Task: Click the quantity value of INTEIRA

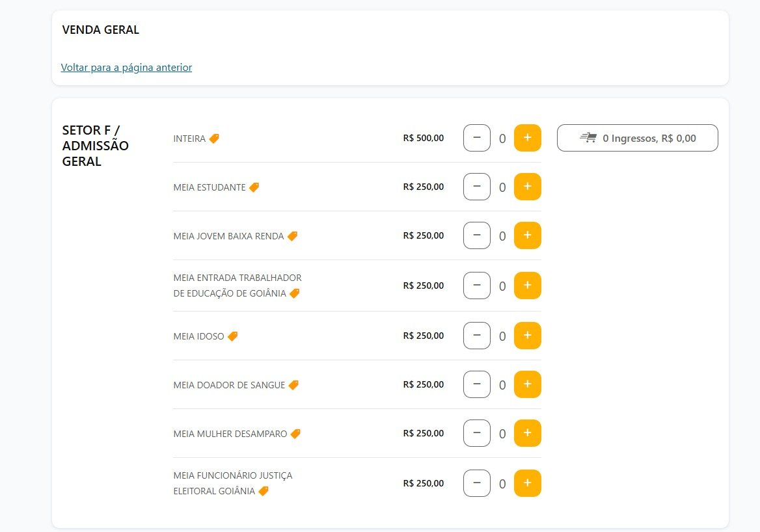Action: click(502, 139)
